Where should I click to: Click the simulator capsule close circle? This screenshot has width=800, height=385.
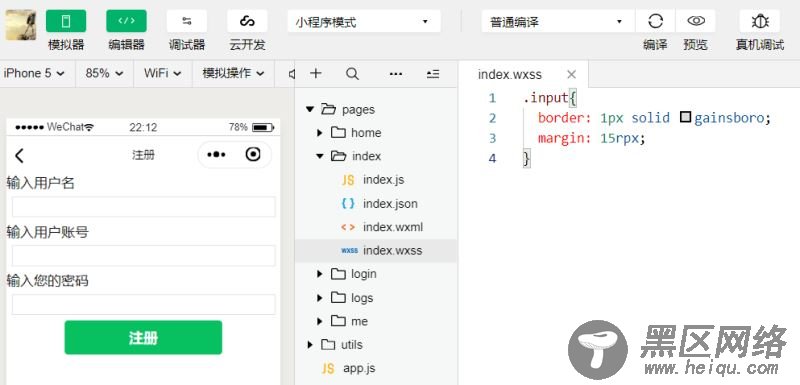(x=253, y=155)
